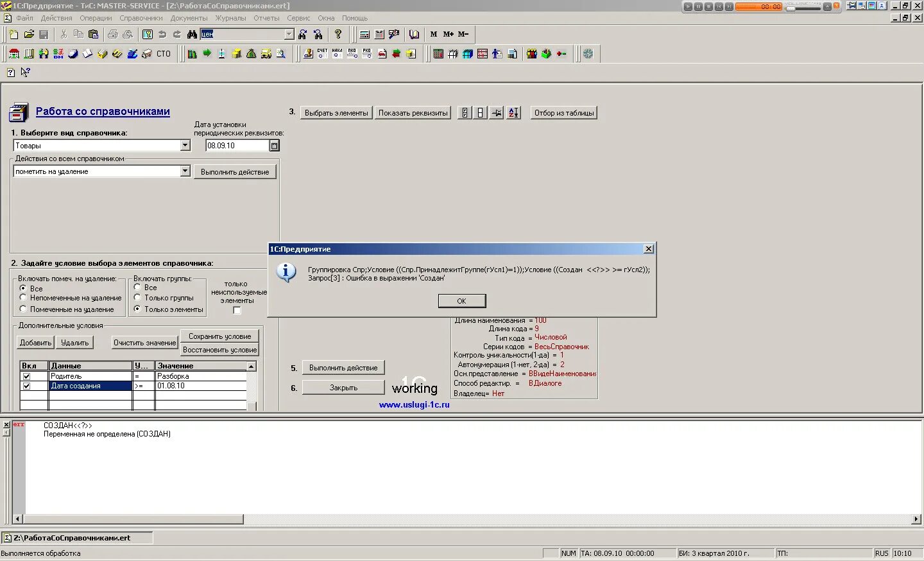Image resolution: width=924 pixels, height=561 pixels.
Task: Click 'Добавить' condition button
Action: pos(35,343)
